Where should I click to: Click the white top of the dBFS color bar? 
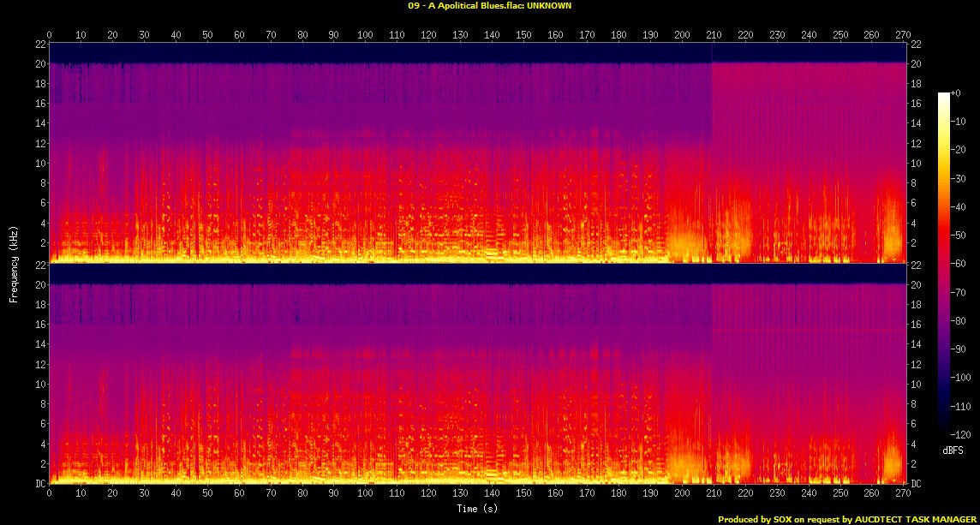tap(943, 96)
